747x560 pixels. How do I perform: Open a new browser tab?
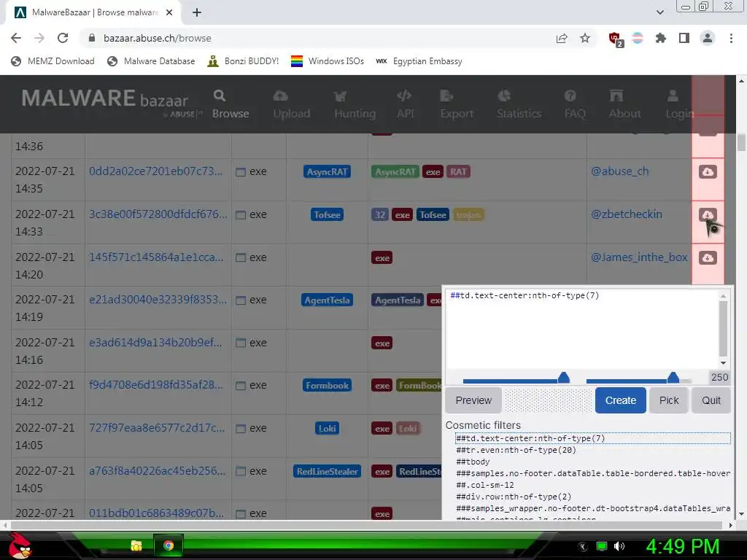pos(197,13)
